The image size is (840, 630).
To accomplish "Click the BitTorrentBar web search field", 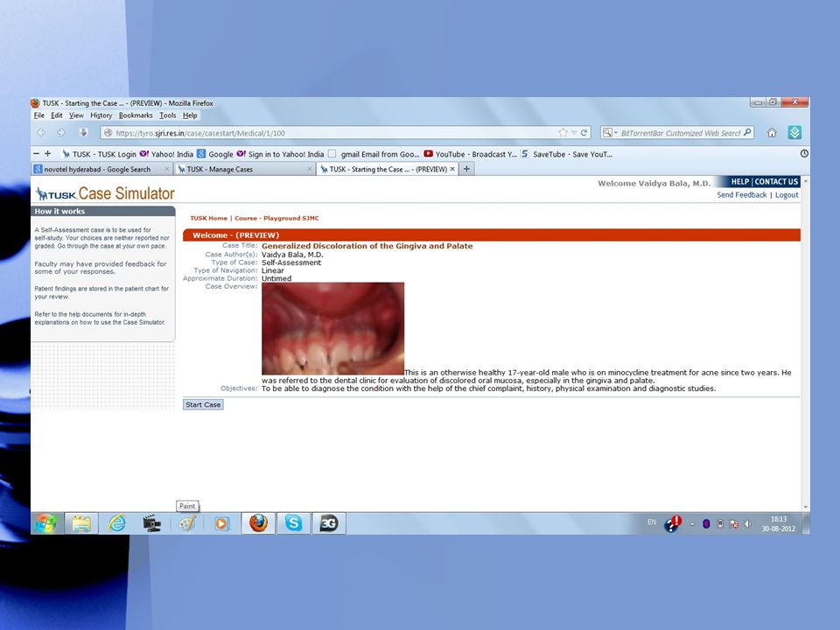I will point(681,133).
